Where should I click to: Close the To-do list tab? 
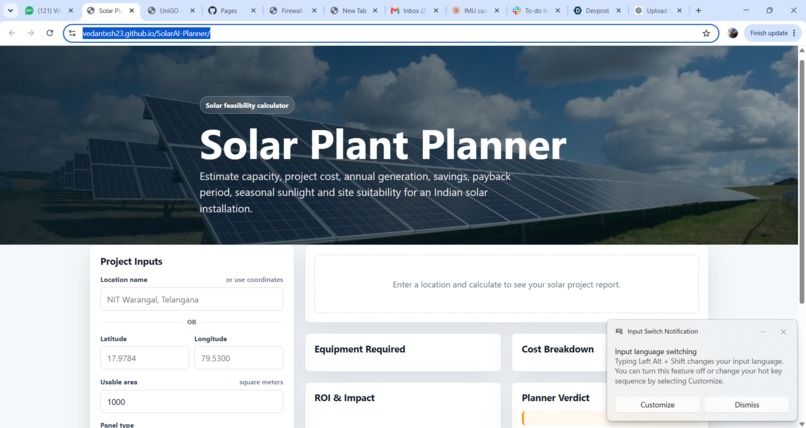click(558, 10)
